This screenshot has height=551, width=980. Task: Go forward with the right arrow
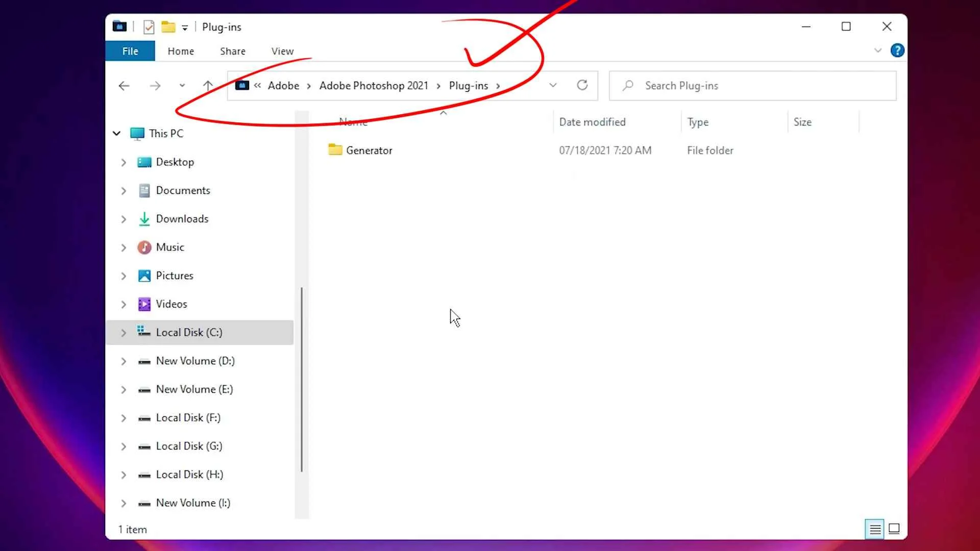point(155,86)
